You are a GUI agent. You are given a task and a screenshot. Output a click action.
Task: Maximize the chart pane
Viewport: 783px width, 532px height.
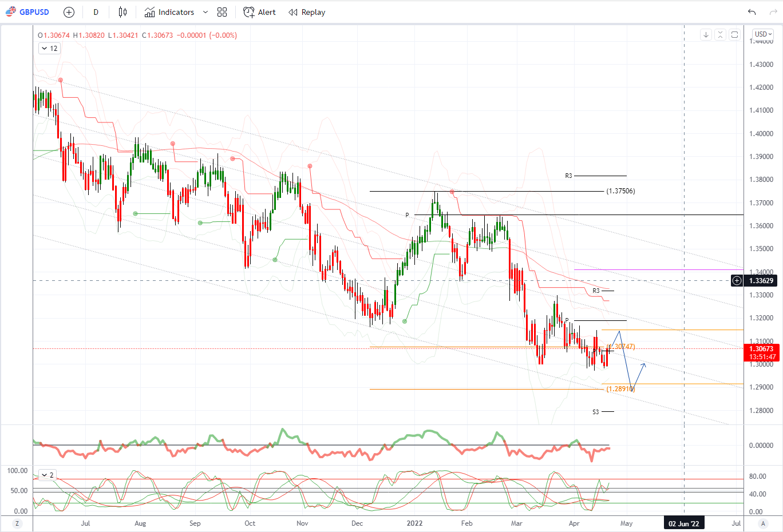734,35
